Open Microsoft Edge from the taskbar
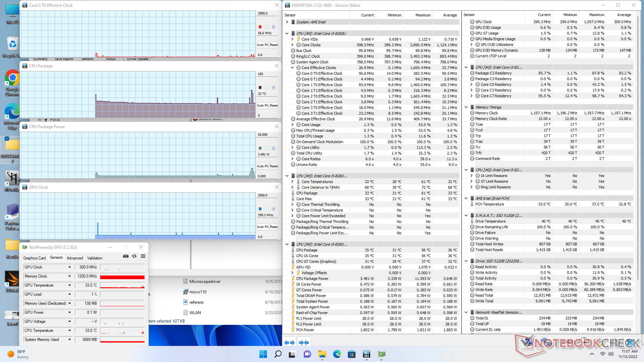Viewport: 644px width, 362px height. point(337,354)
